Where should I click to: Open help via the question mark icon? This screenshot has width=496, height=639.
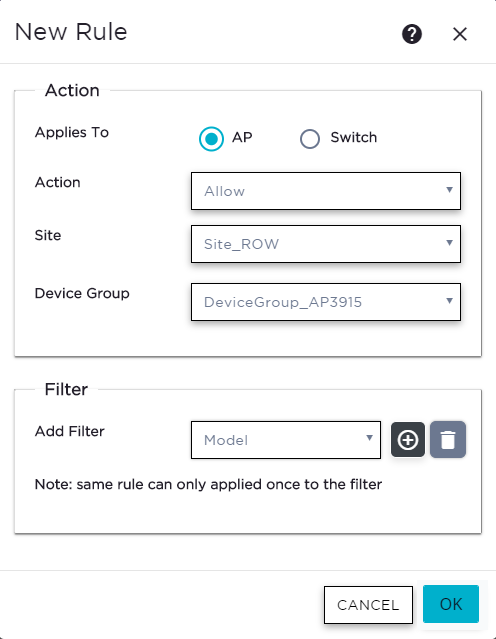[412, 34]
